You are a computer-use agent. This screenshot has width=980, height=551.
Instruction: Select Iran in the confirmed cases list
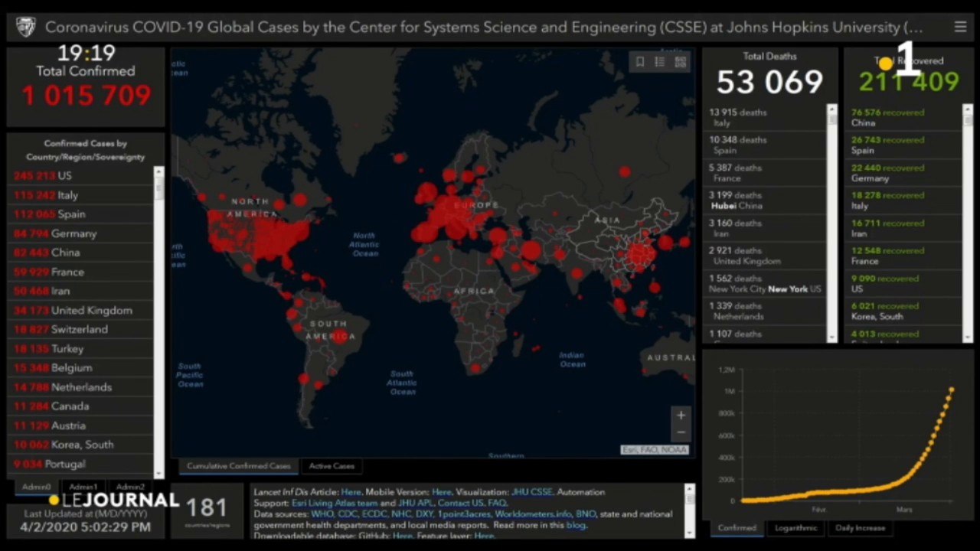click(80, 291)
